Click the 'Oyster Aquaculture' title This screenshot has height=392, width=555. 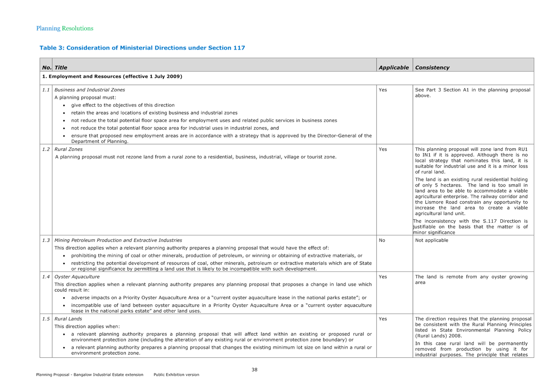point(78,277)
